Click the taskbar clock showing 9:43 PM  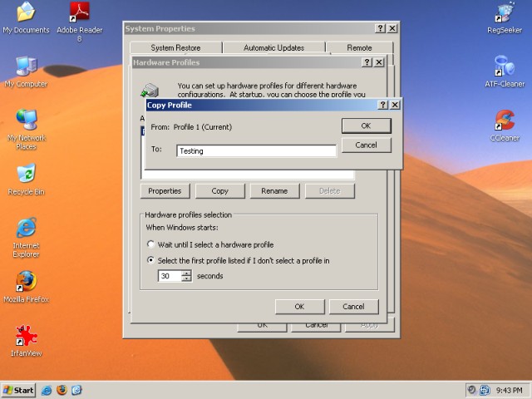[509, 391]
